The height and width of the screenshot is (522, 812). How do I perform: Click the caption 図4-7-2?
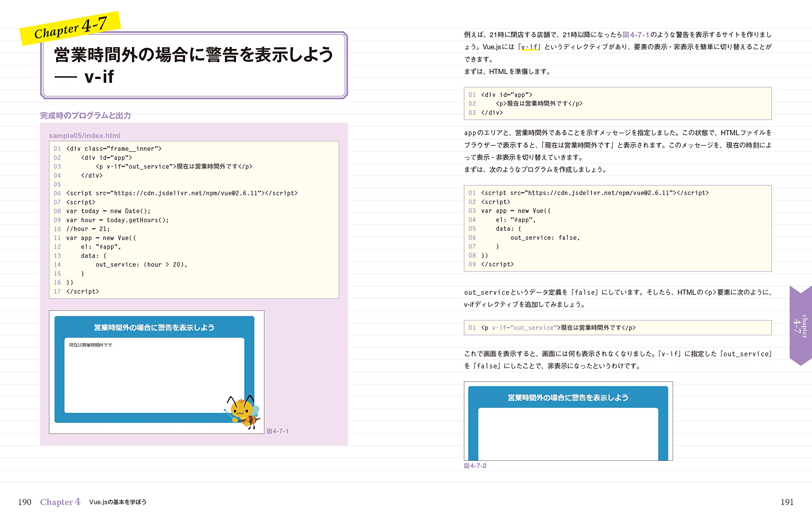(x=475, y=466)
